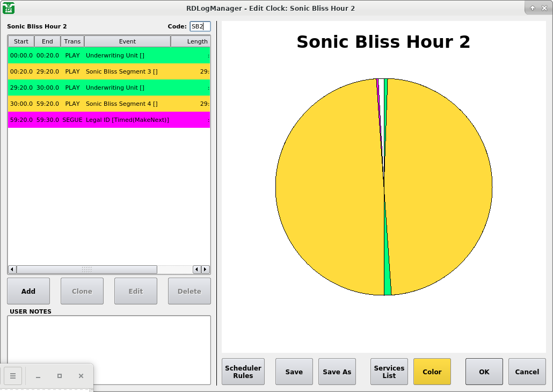Image resolution: width=553 pixels, height=392 pixels.
Task: Click the Save As button
Action: [337, 372]
